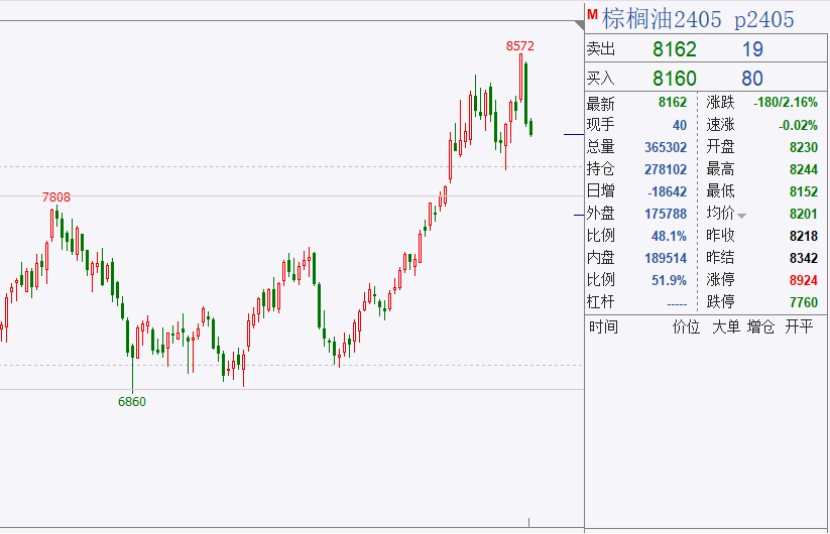Expand the 均价 dropdown arrow
This screenshot has width=830, height=534.
click(x=742, y=216)
